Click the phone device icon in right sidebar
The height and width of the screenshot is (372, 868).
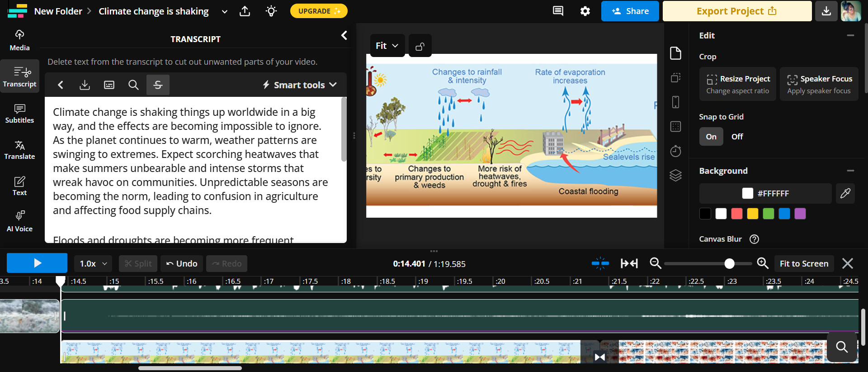coord(675,102)
